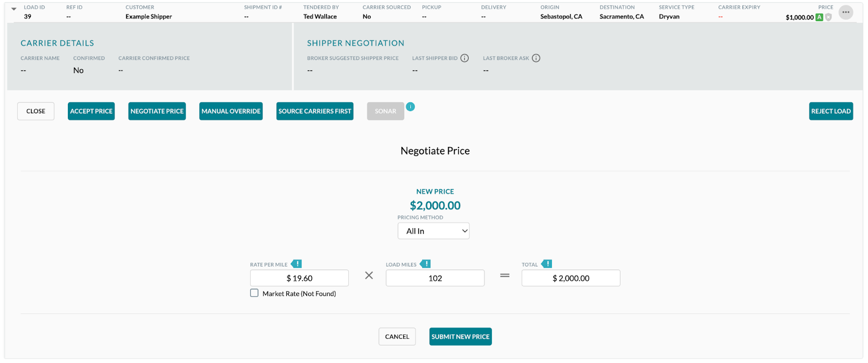Click the Close button
The width and height of the screenshot is (868, 363).
click(36, 111)
